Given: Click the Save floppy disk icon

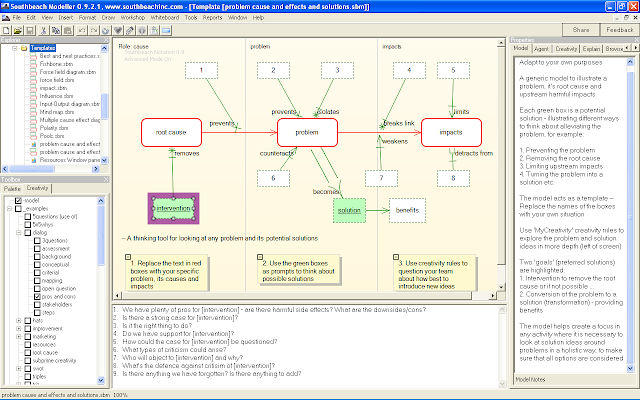Looking at the screenshot, I should (29, 31).
